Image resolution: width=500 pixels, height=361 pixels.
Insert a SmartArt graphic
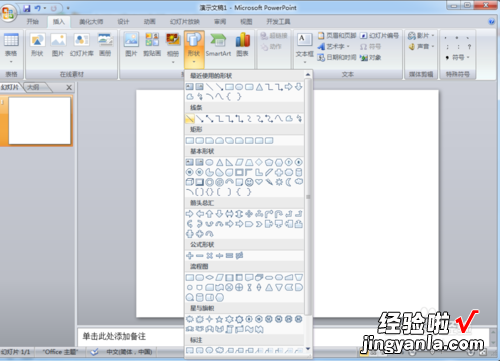coord(218,44)
